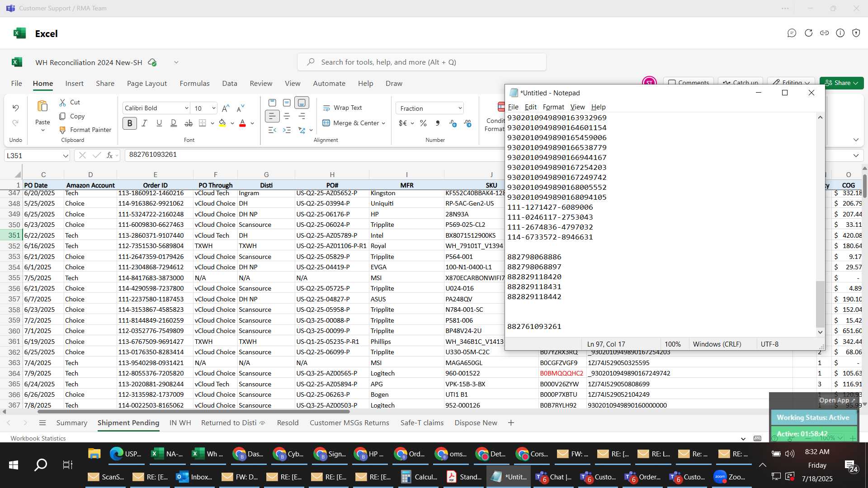
Task: Toggle top vertical alignment
Action: pos(272,103)
